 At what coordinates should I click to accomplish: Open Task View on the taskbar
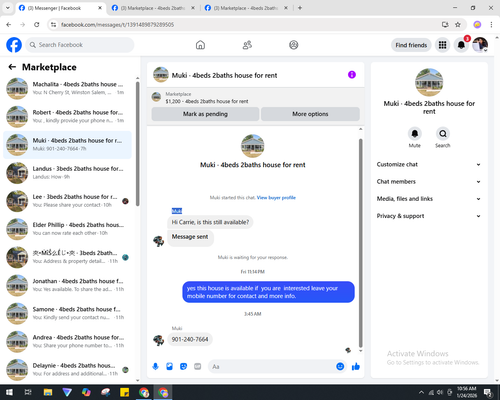pyautogui.click(x=28, y=392)
